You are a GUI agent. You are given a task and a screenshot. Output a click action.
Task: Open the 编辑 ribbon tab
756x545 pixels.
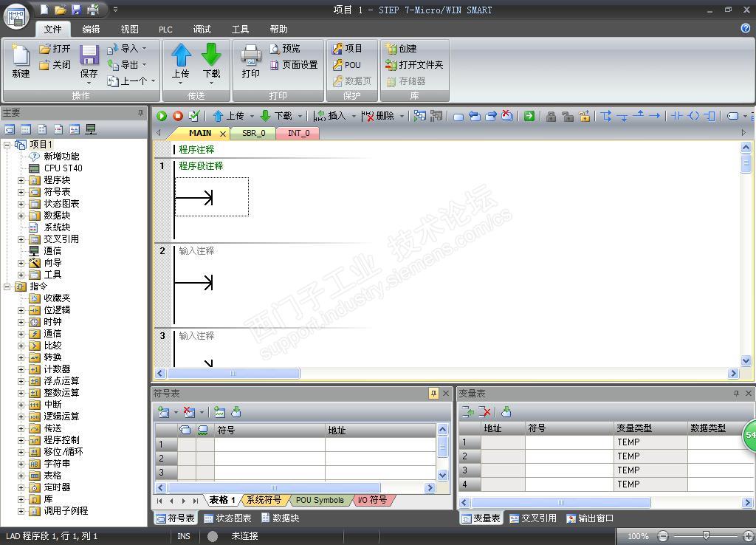pos(91,29)
